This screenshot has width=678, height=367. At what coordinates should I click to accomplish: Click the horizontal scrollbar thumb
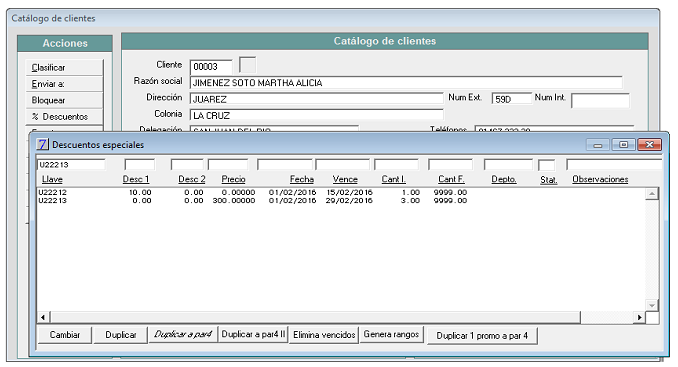[315, 317]
